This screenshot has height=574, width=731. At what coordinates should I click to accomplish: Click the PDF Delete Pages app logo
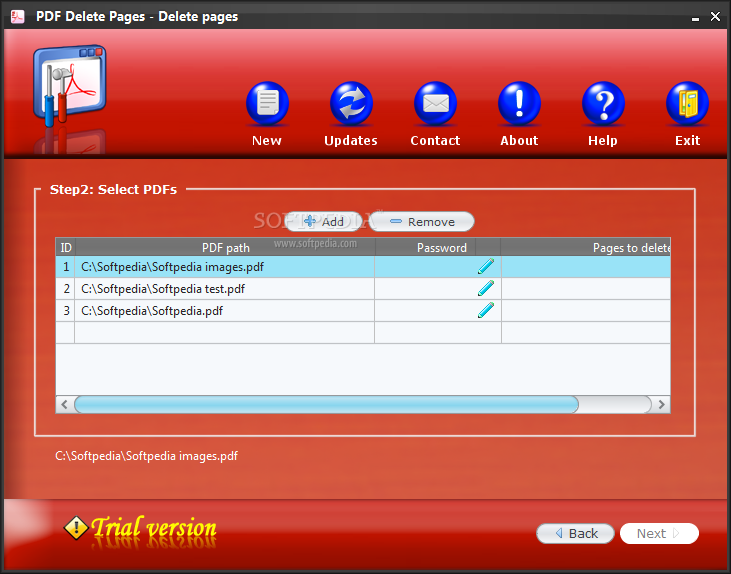69,86
